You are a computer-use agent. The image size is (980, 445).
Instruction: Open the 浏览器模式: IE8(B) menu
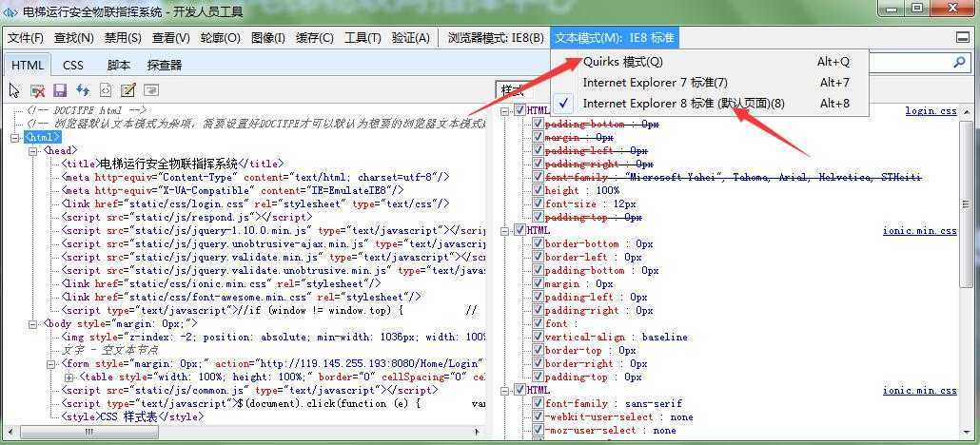[496, 38]
